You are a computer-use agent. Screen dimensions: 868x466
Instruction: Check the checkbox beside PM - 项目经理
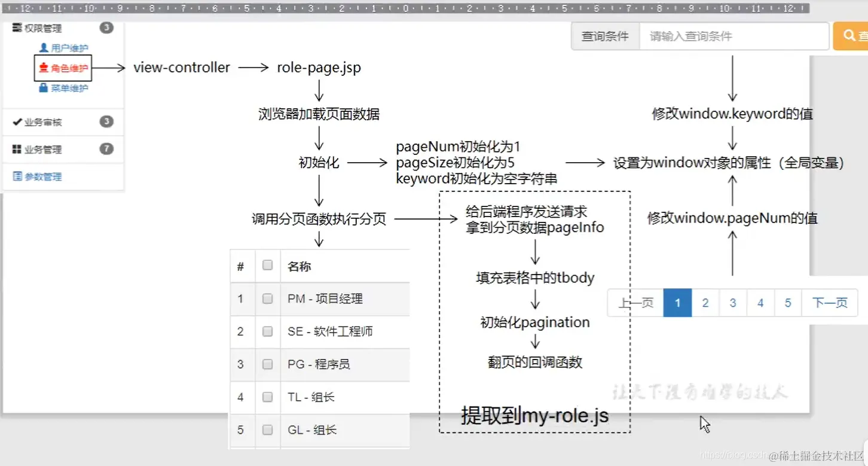point(267,299)
